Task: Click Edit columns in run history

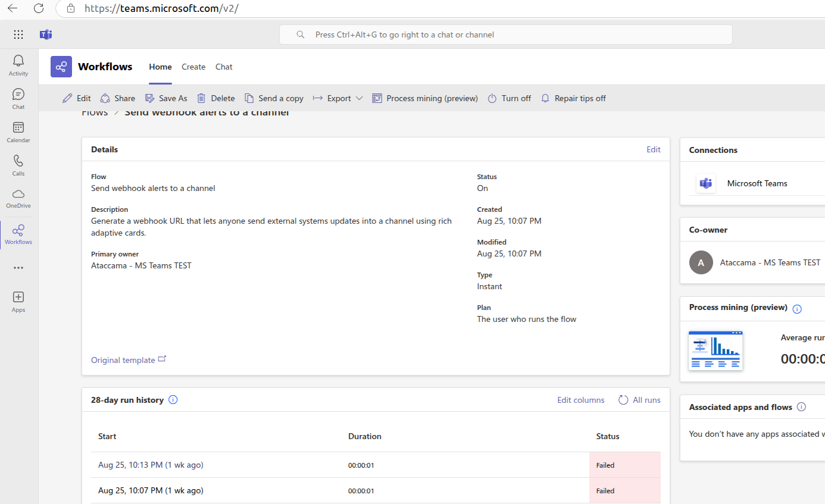Action: [580, 400]
